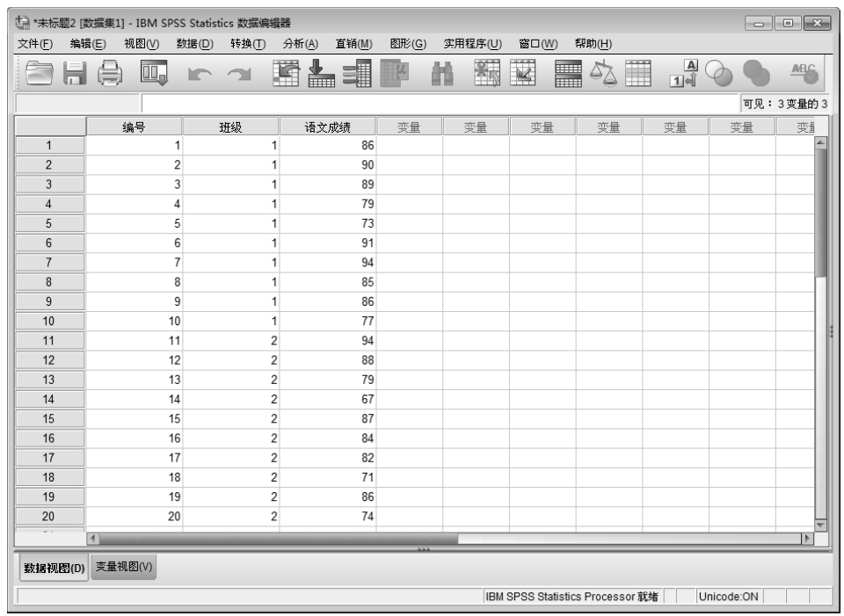Open the 数据(D) menu
This screenshot has height=616, width=844.
pyautogui.click(x=195, y=44)
